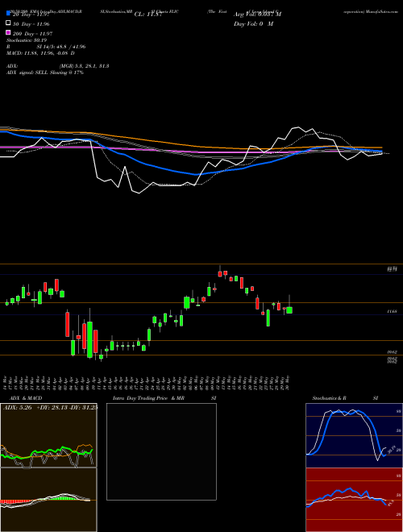Screen dimensions: 403x532
Task: Click the blue 20 Day EMA legend swatch
Action: (8, 14)
